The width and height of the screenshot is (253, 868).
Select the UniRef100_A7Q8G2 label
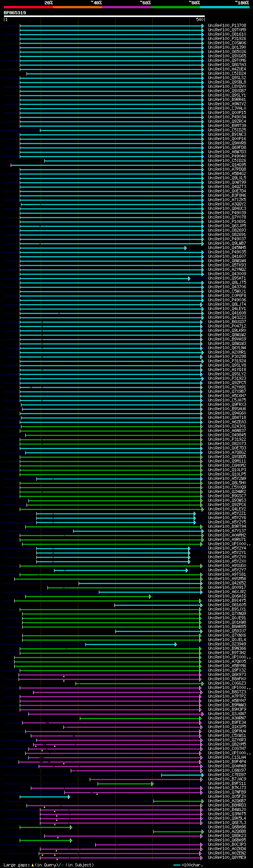227,453
